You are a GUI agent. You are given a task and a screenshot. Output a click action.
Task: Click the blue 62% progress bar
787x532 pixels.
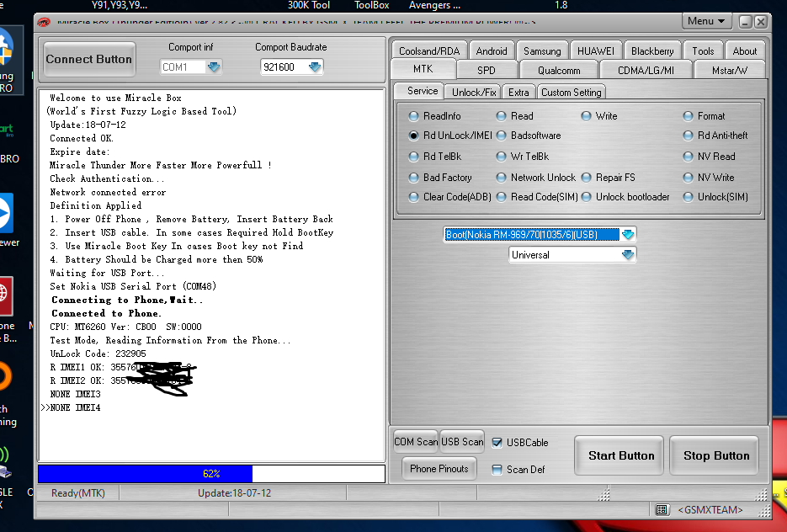point(211,474)
